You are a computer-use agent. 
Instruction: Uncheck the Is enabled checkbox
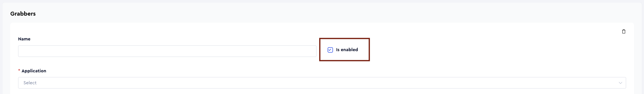tap(330, 50)
